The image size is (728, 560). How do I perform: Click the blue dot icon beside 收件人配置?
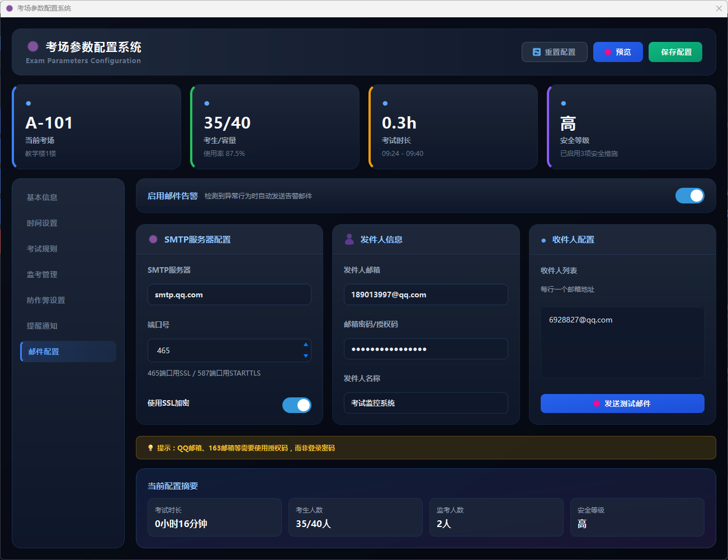click(543, 240)
